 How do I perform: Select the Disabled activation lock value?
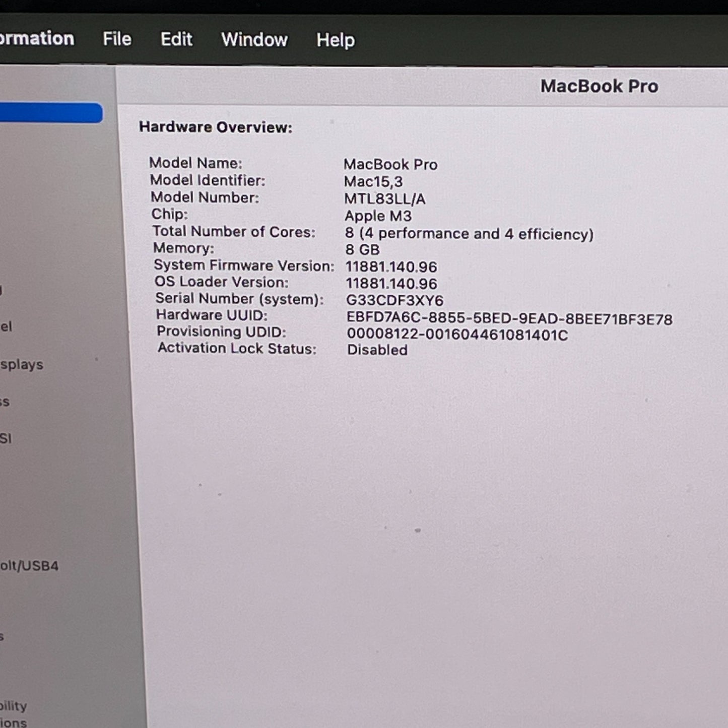(377, 350)
